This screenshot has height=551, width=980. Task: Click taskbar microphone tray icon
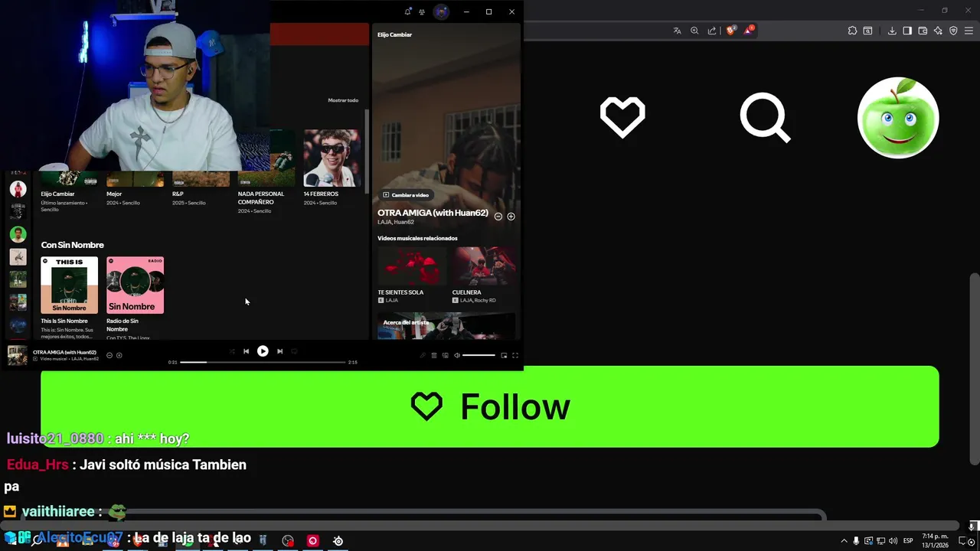[856, 541]
